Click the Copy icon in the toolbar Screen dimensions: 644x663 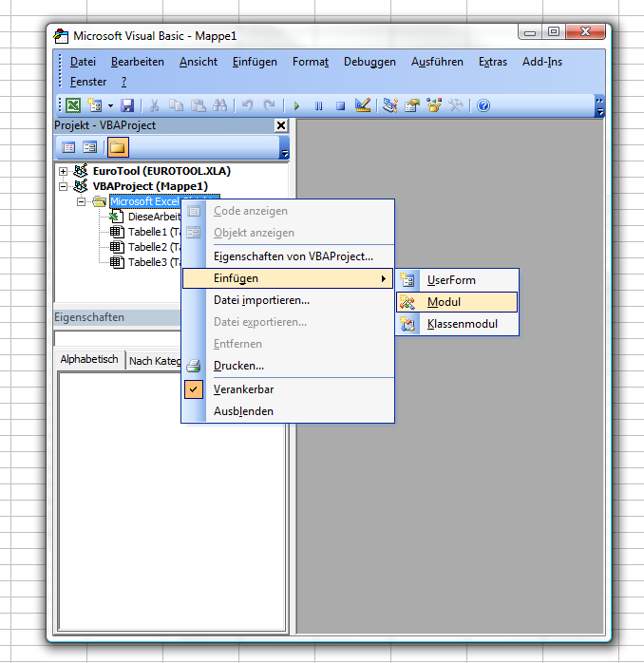(x=176, y=105)
